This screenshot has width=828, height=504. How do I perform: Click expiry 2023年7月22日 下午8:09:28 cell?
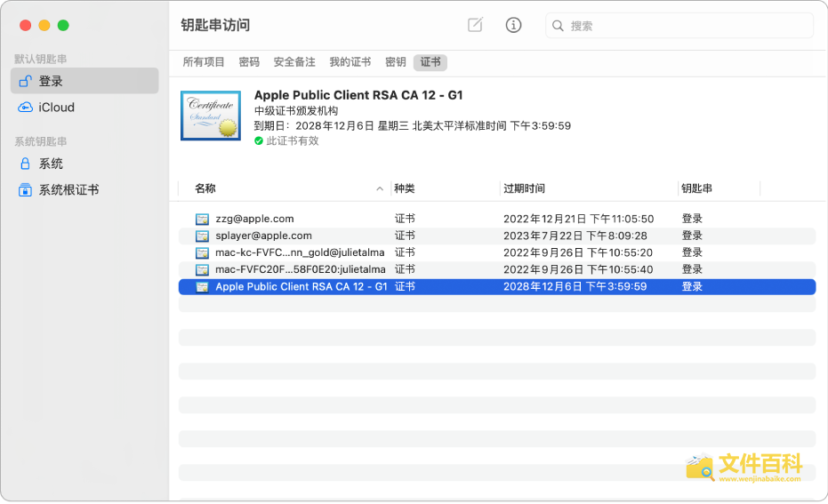pos(575,236)
